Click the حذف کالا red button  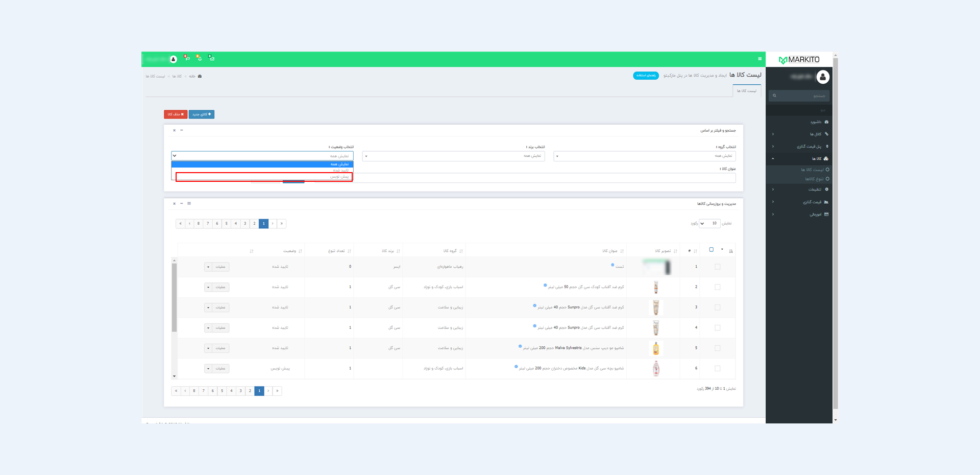(176, 114)
